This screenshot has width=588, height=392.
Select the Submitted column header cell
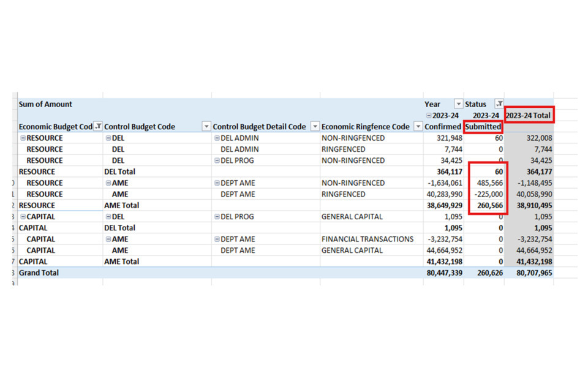click(x=483, y=127)
